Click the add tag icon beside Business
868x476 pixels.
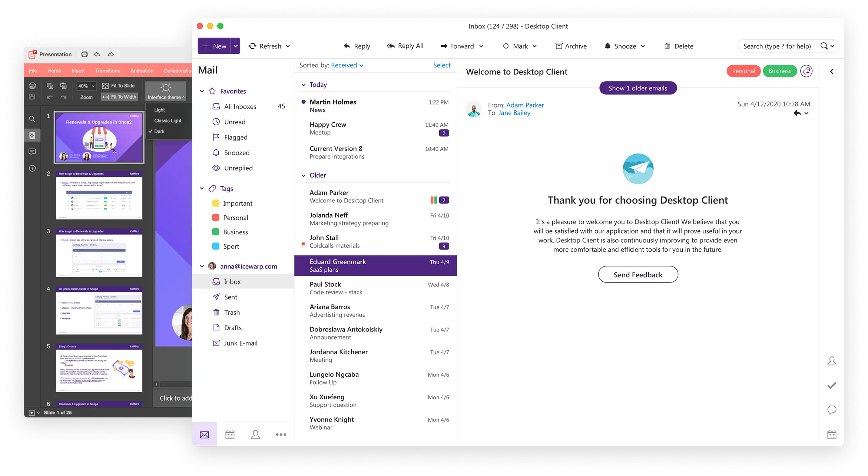tap(806, 71)
